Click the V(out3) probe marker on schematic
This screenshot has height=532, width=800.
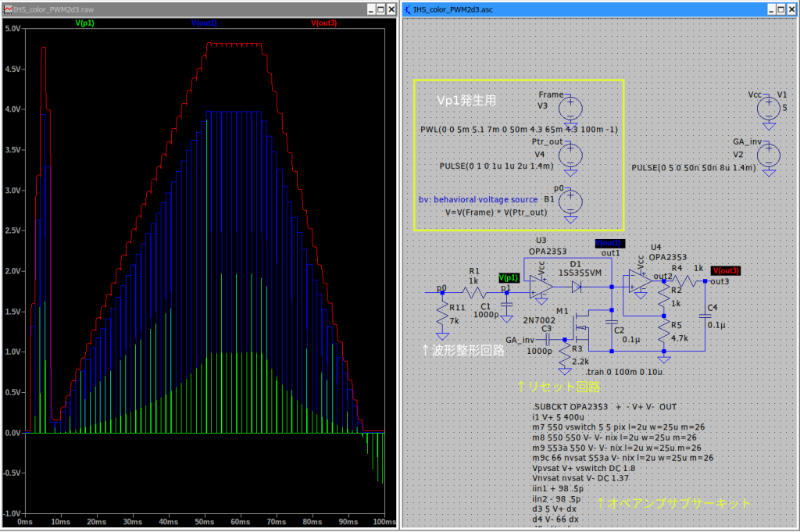726,271
